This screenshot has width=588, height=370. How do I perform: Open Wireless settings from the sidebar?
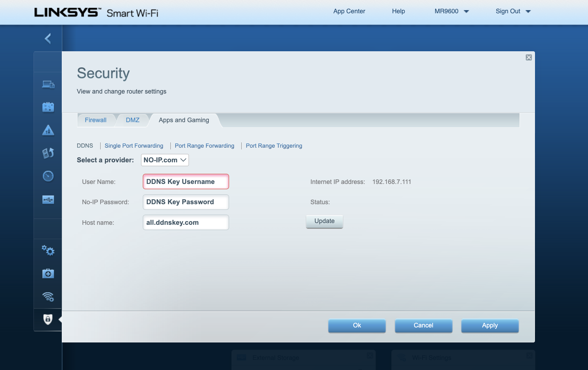48,296
